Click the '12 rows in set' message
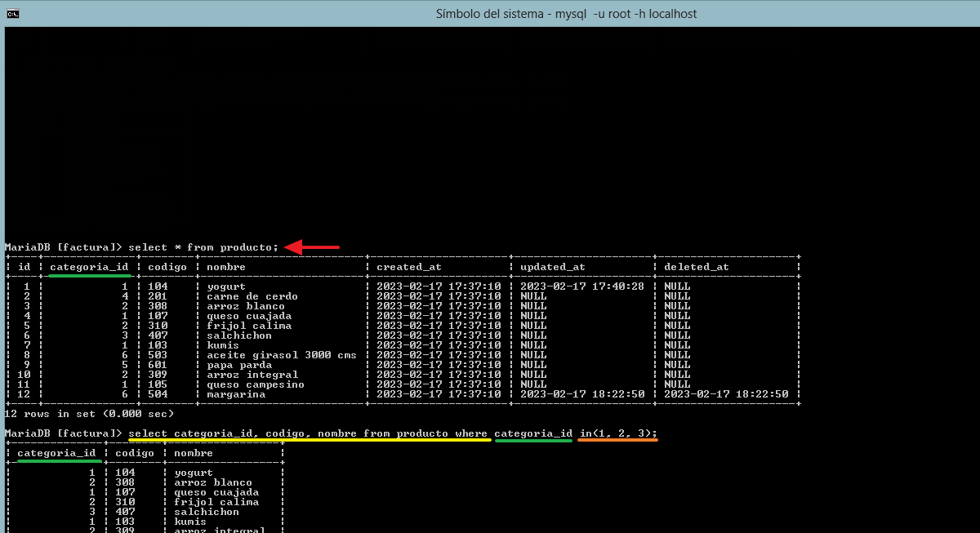 (x=89, y=414)
